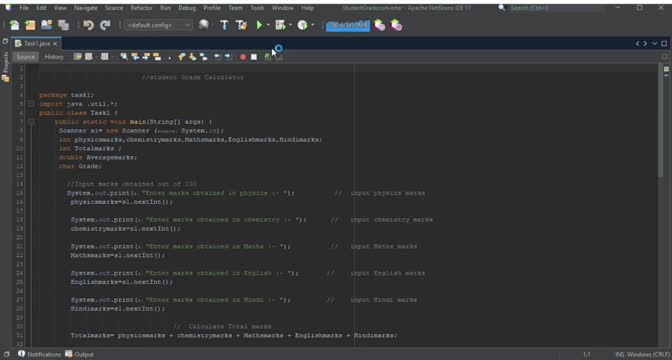The image size is (672, 360).
Task: Expand the Run Project dropdown arrow
Action: 268,25
